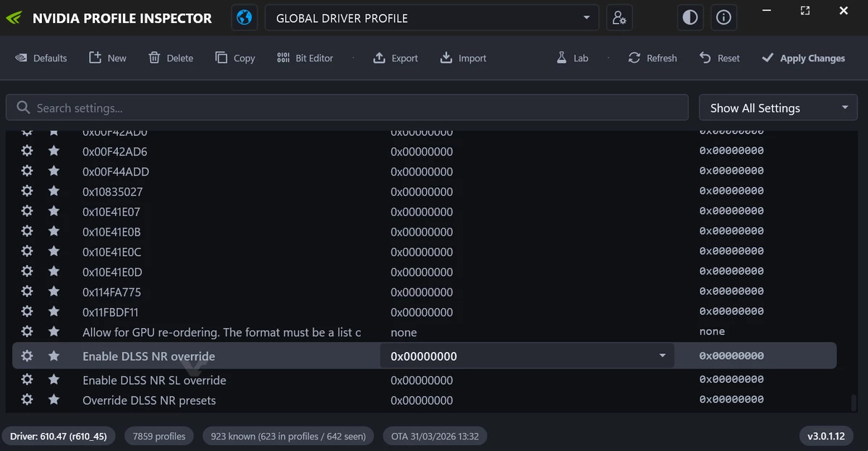Toggle favorite star for Allow for GPU re-ordering
Viewport: 868px width, 451px height.
coord(54,332)
